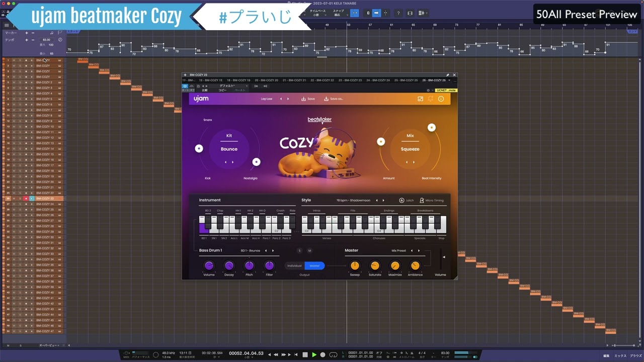Toggle the plugin power bypass button
644x362 pixels.
[185, 86]
